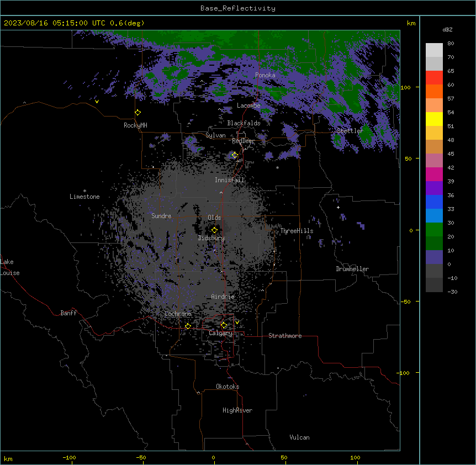The width and height of the screenshot is (476, 465).
Task: Select the white plus marker north of Drumheller
Action: click(x=338, y=207)
